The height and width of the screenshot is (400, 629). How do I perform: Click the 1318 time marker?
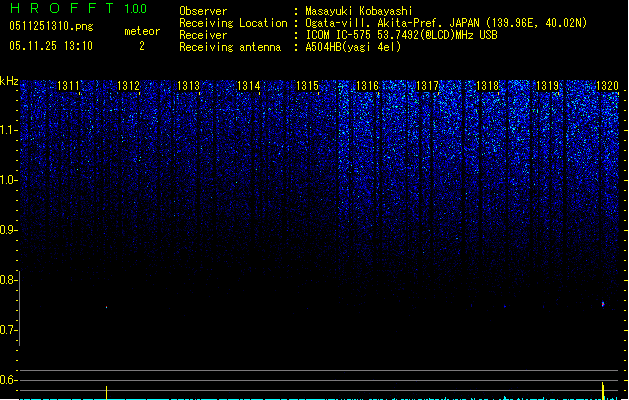(487, 85)
